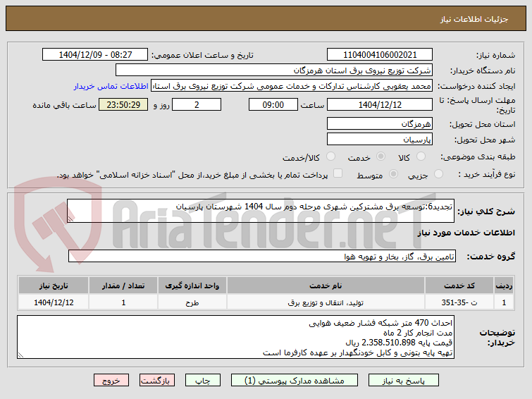Click the resize handle of شرح کلی نیاز box
The height and width of the screenshot is (399, 532).
pyautogui.click(x=70, y=219)
